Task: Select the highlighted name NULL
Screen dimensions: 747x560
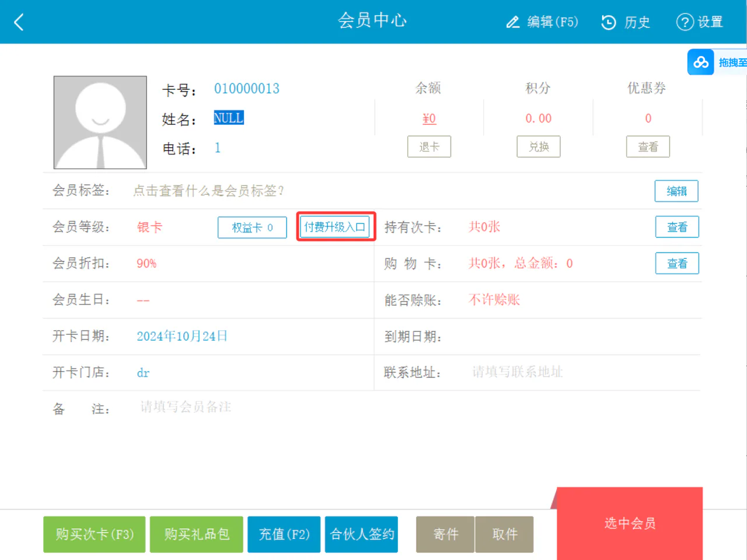Action: (228, 118)
